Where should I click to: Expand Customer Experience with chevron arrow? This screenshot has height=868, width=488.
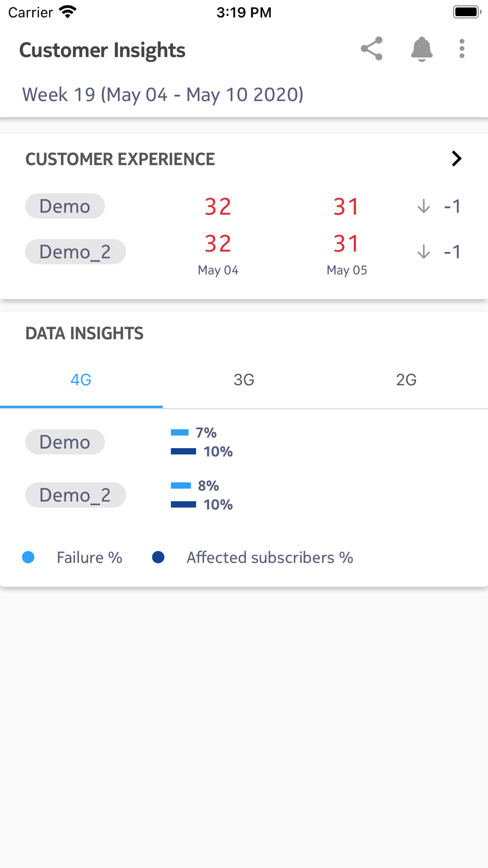tap(456, 159)
